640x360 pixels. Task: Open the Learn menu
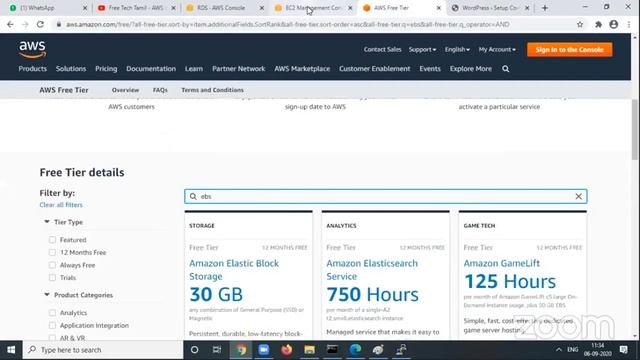pyautogui.click(x=194, y=69)
